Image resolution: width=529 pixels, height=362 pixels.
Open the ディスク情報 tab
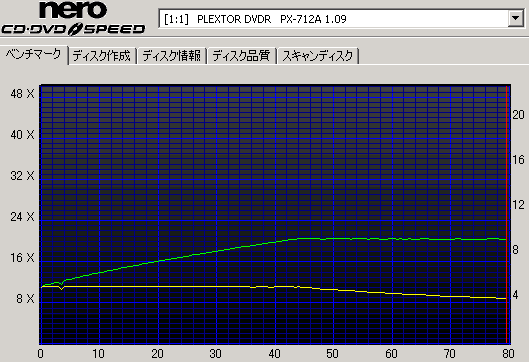point(172,56)
